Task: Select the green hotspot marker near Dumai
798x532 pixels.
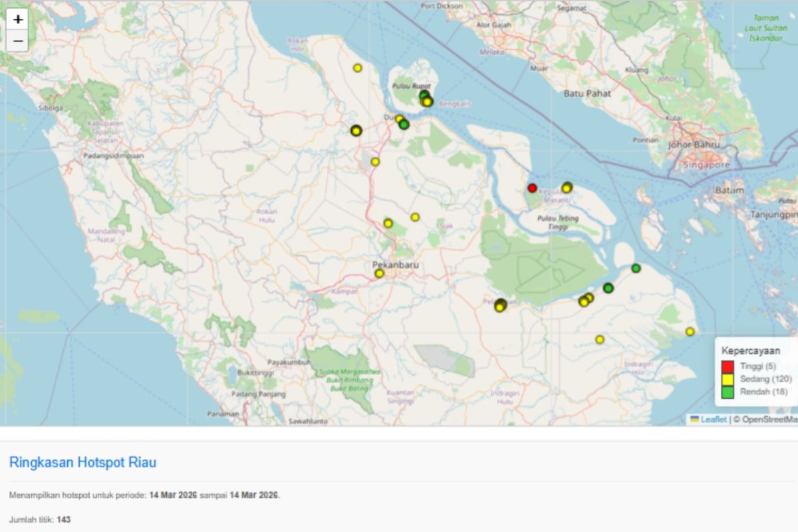Action: tap(404, 124)
